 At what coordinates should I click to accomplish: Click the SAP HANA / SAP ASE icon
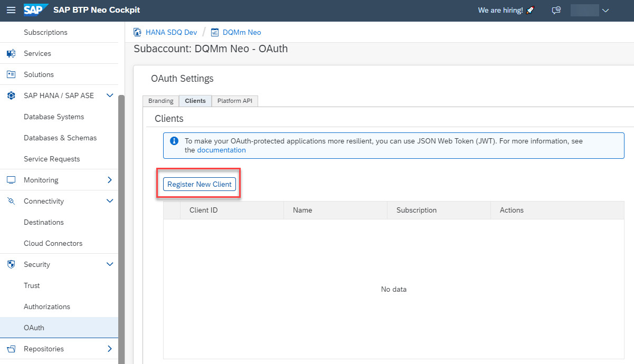[11, 95]
